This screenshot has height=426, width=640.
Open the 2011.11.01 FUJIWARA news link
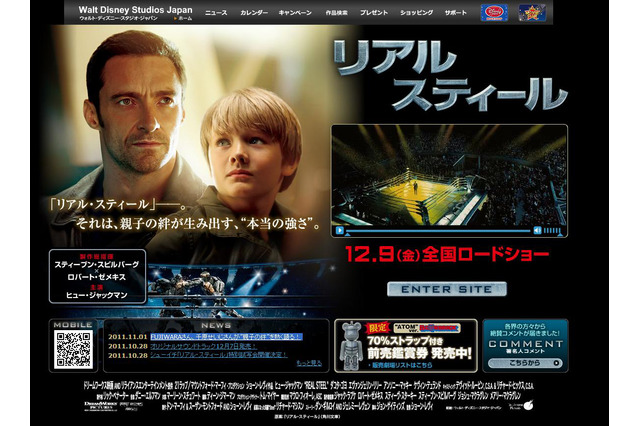pos(227,337)
